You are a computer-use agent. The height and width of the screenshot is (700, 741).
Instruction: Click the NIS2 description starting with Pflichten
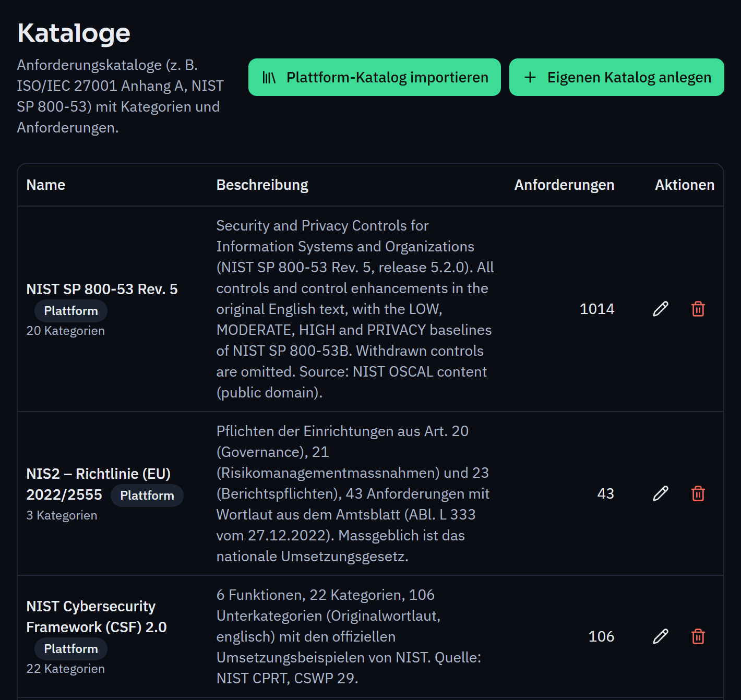353,493
